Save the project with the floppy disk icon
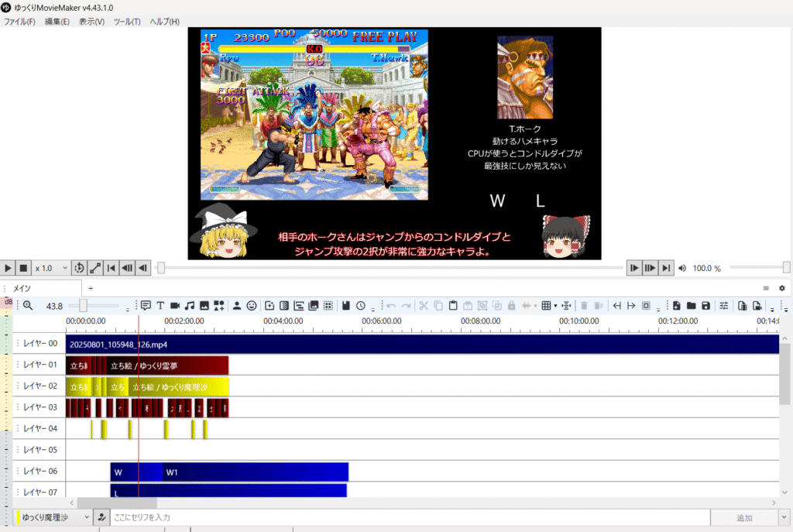 [705, 305]
